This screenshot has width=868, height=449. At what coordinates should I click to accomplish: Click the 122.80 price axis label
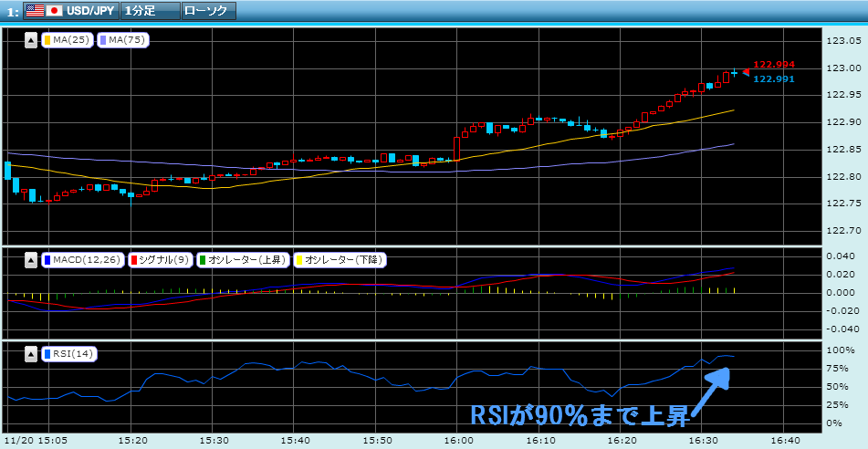pyautogui.click(x=843, y=177)
